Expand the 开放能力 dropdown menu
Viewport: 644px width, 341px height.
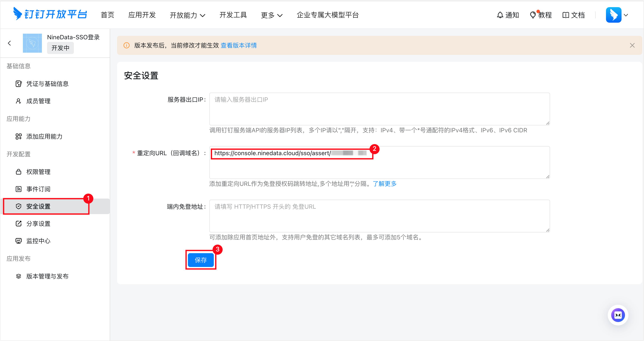(x=187, y=15)
